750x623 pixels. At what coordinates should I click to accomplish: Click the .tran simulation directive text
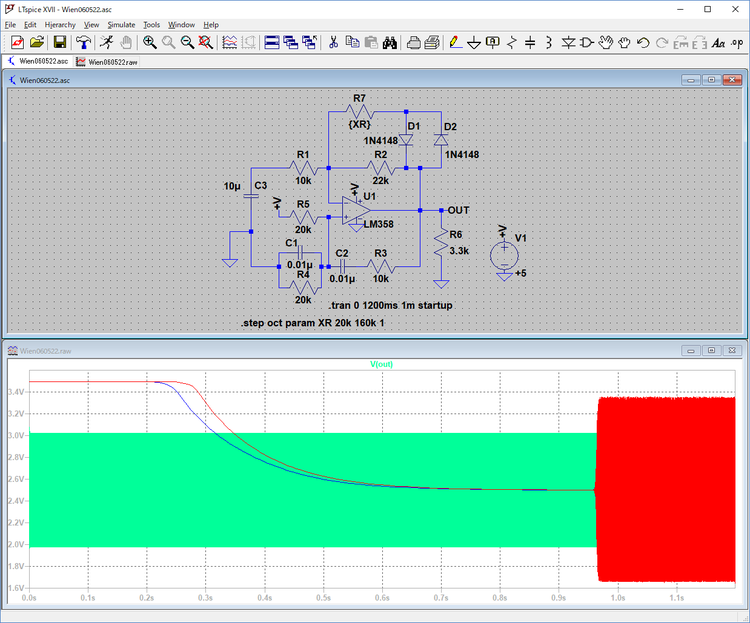click(390, 304)
